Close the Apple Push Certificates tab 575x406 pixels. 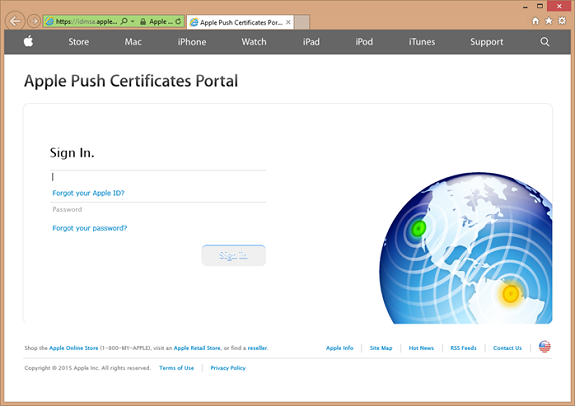click(x=288, y=22)
